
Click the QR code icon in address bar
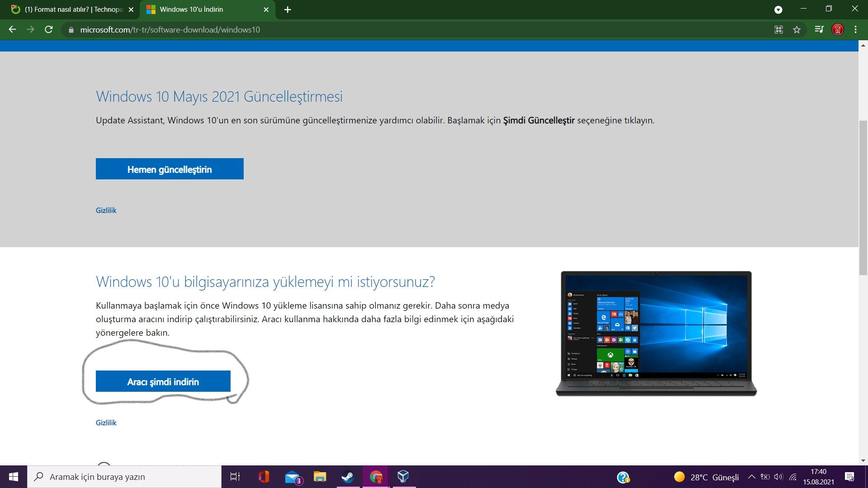click(x=778, y=30)
